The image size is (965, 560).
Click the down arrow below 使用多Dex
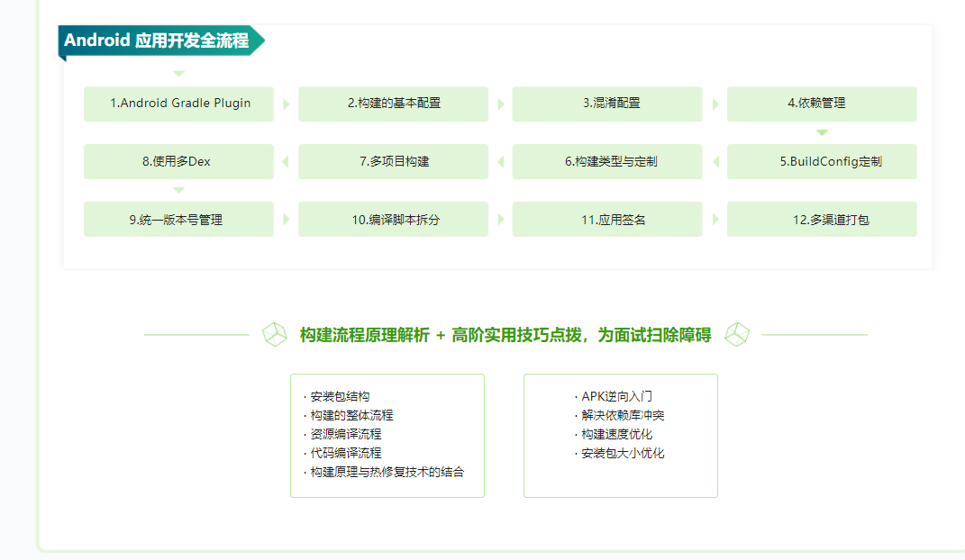point(178,190)
